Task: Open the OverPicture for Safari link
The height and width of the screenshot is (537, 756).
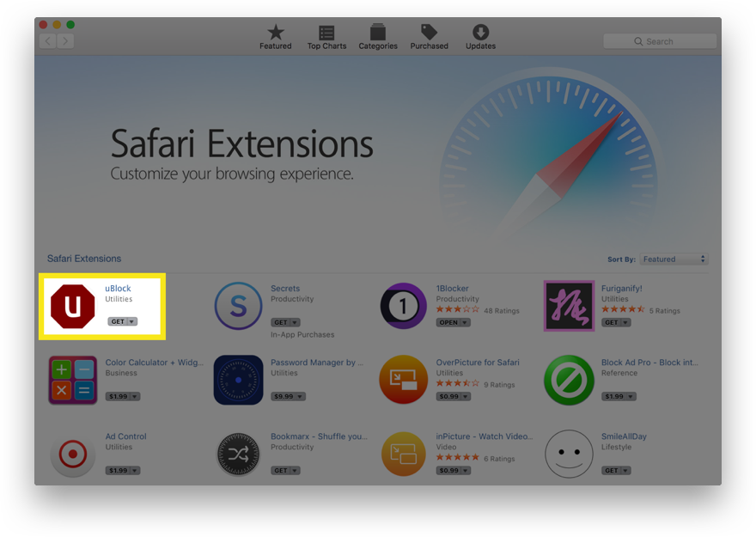Action: 478,363
